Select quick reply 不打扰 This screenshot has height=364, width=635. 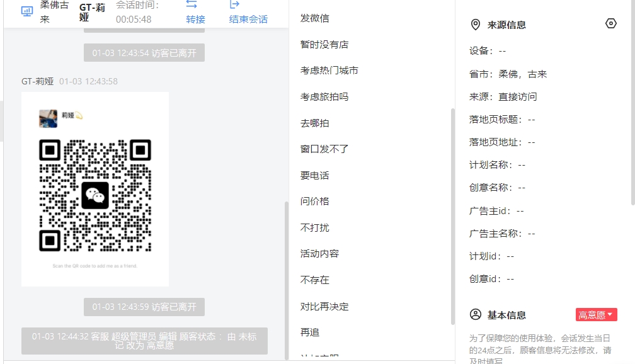315,227
